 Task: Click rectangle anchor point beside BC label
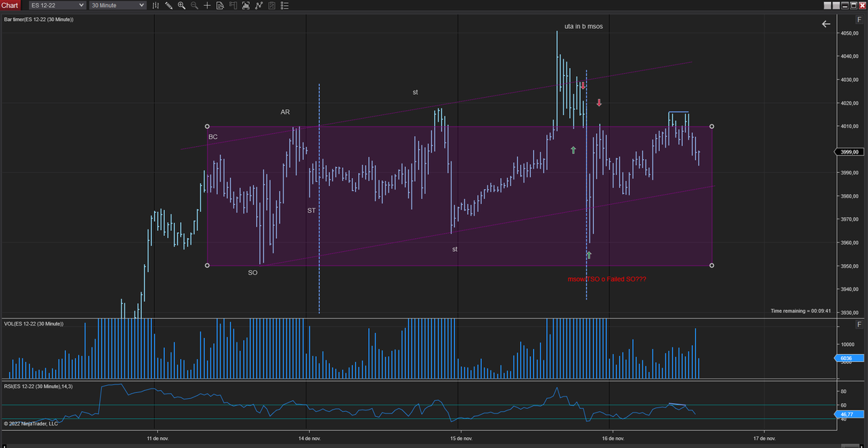(208, 126)
